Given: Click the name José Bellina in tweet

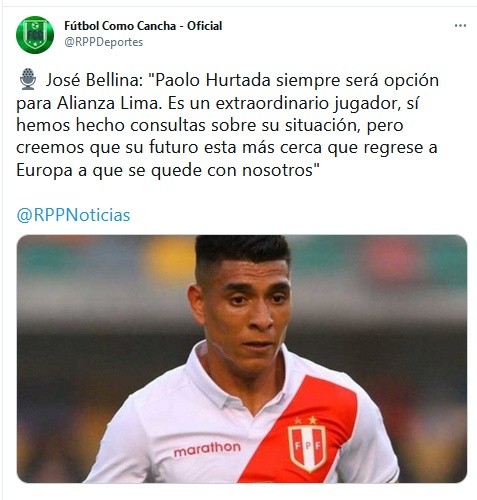Looking at the screenshot, I should coord(94,80).
